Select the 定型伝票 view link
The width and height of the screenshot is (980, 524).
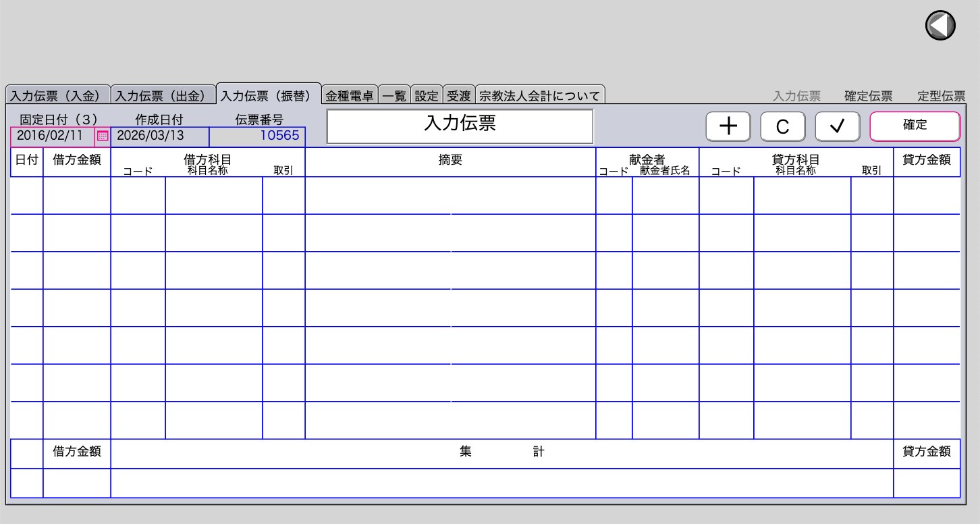[942, 96]
